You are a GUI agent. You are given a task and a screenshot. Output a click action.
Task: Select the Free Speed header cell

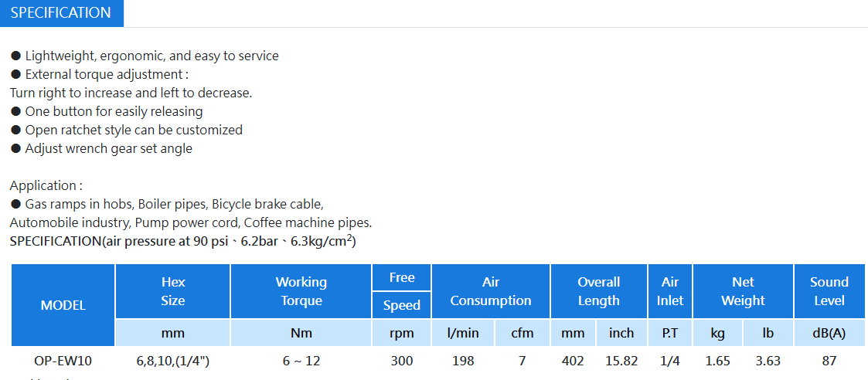[401, 291]
